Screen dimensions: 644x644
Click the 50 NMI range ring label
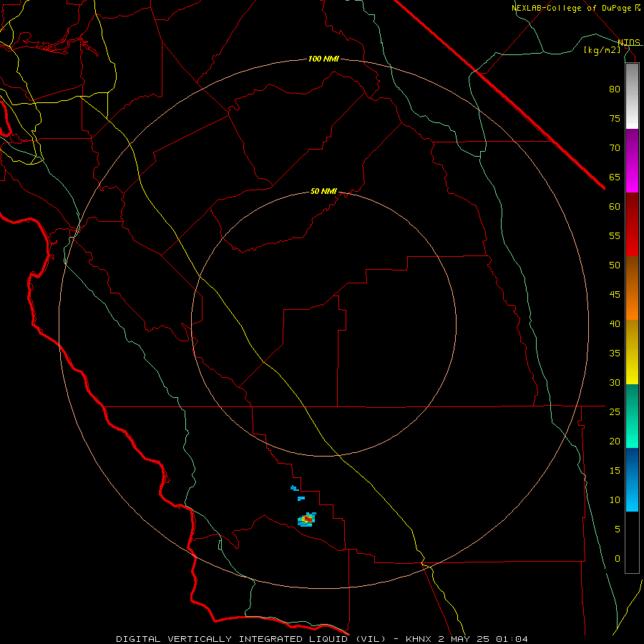323,191
